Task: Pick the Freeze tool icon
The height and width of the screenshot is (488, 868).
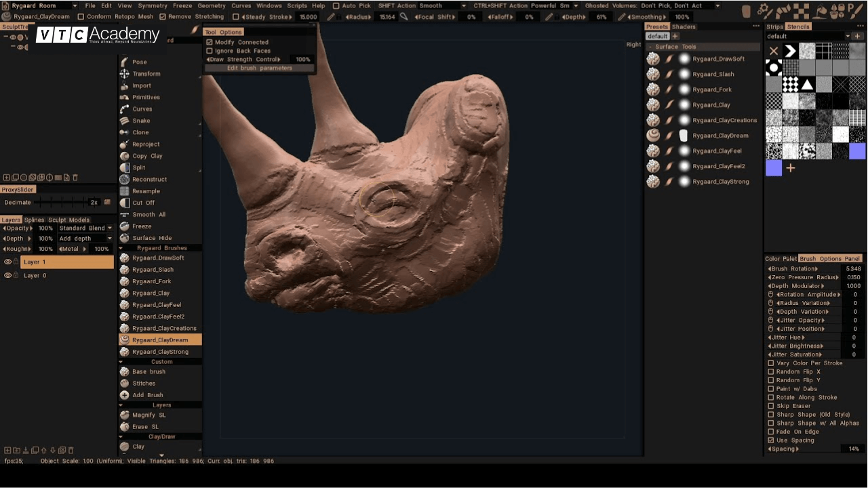Action: 125,226
